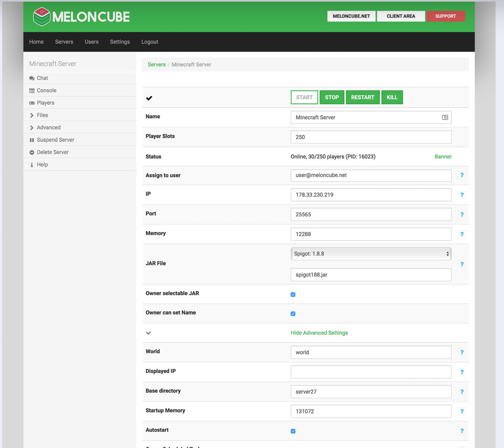Click the KILL server button
This screenshot has width=504, height=448.
pos(392,97)
